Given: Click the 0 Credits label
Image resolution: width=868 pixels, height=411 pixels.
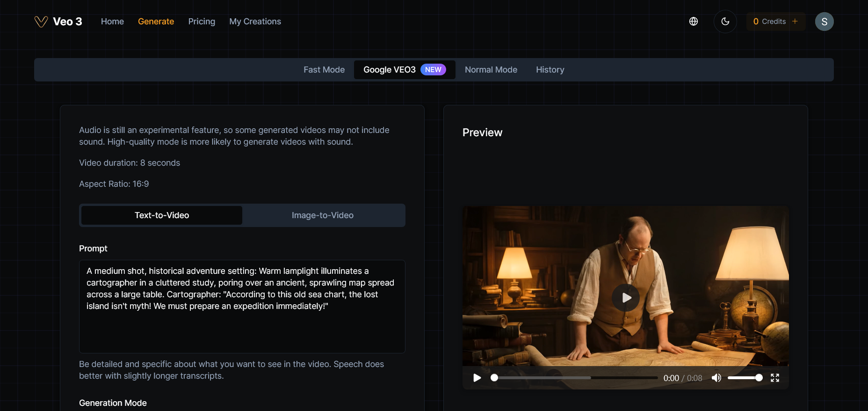Looking at the screenshot, I should (769, 22).
